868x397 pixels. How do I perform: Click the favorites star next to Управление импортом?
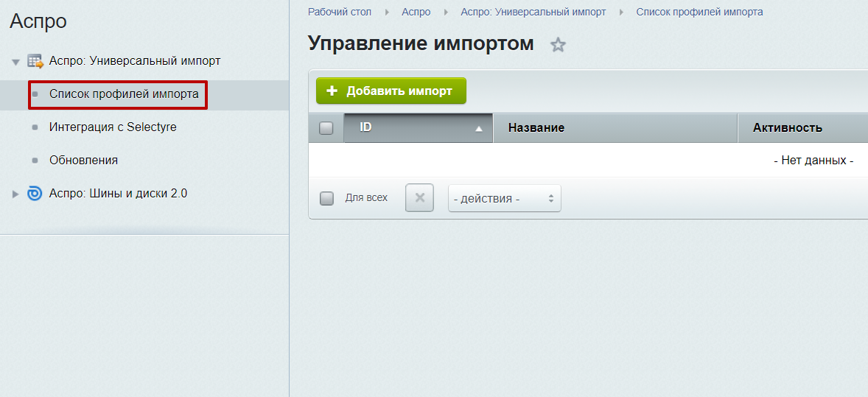pos(558,45)
